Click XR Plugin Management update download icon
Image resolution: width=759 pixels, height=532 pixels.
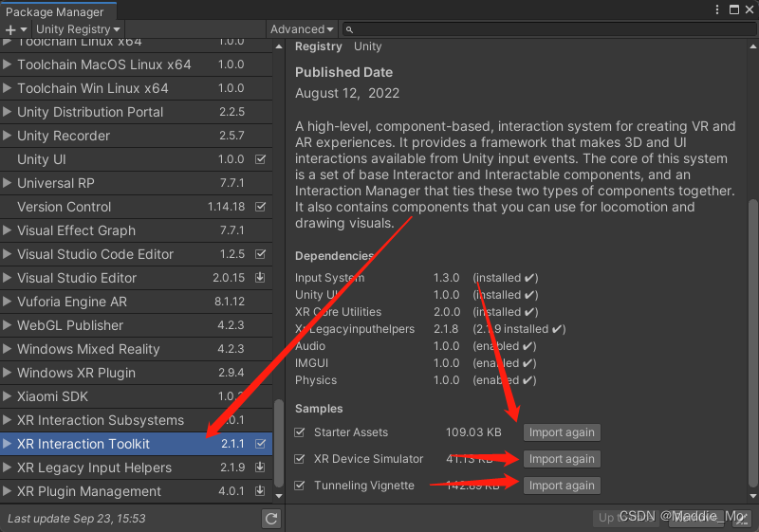[260, 490]
